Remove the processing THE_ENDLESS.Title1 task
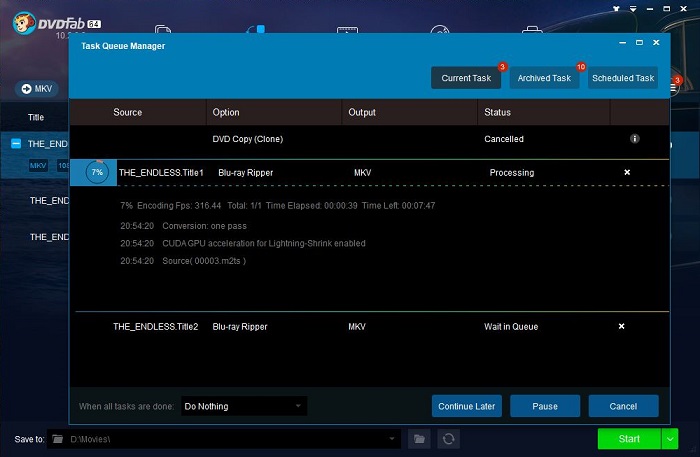The width and height of the screenshot is (700, 457). [x=627, y=172]
